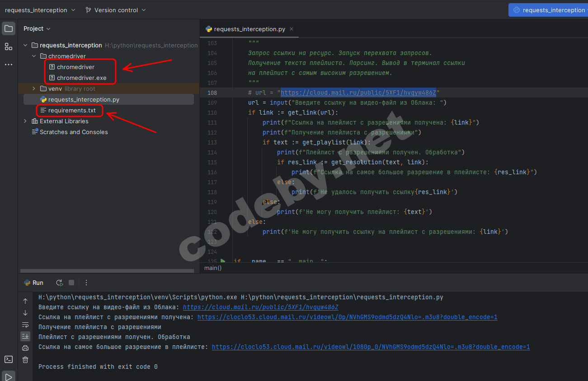The image size is (588, 381).
Task: Expand External Libraries node
Action: [x=25, y=121]
